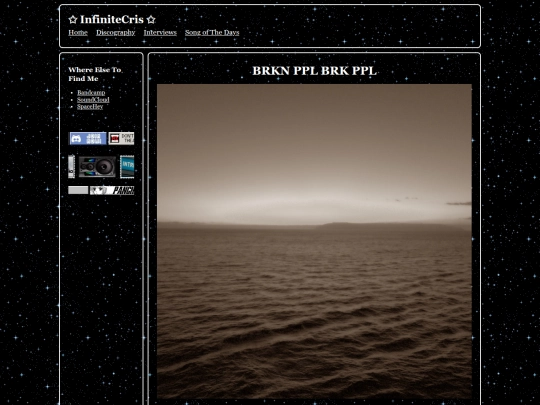540x405 pixels.
Task: Click the blue Discord join badge
Action: [87, 138]
